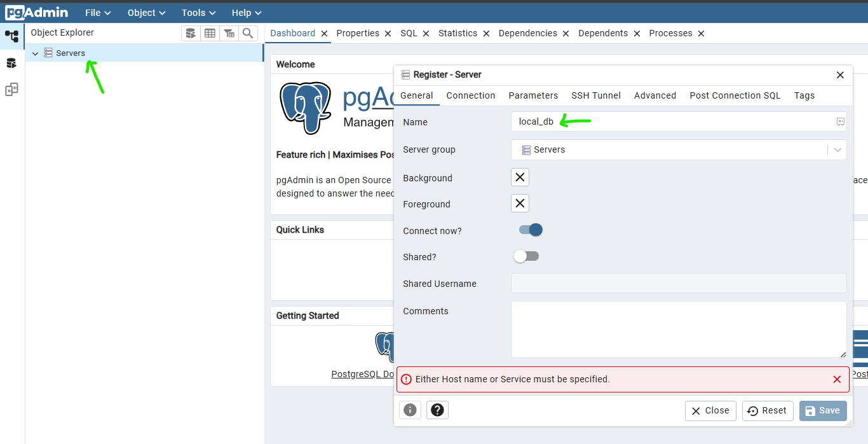Close the Processes tab via its X
Image resolution: width=868 pixels, height=444 pixels.
tap(701, 34)
